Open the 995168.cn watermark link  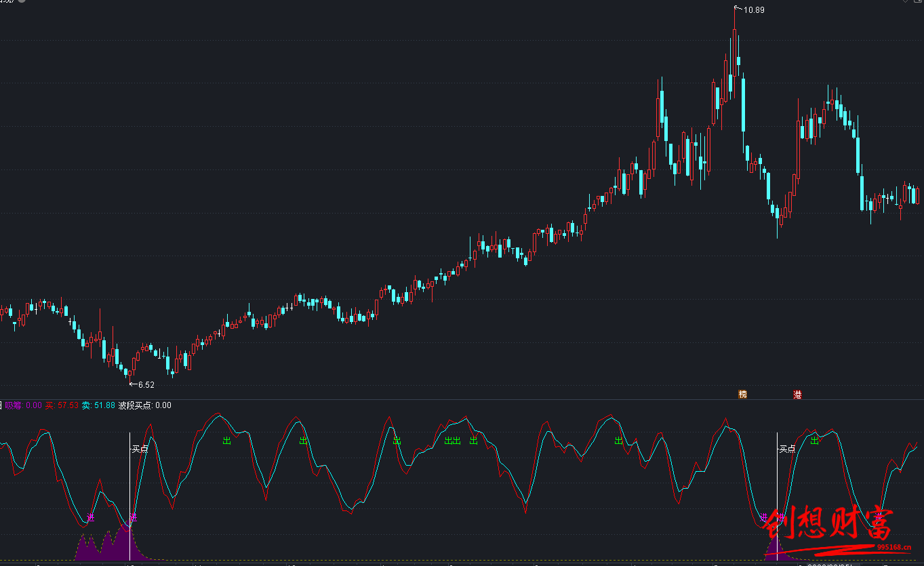tap(898, 548)
